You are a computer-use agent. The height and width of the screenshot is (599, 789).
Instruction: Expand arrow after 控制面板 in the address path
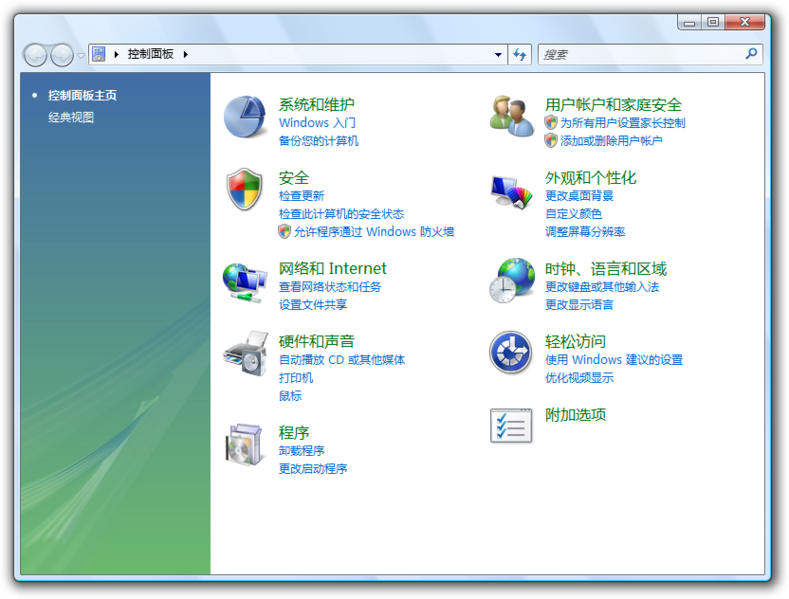click(x=186, y=54)
